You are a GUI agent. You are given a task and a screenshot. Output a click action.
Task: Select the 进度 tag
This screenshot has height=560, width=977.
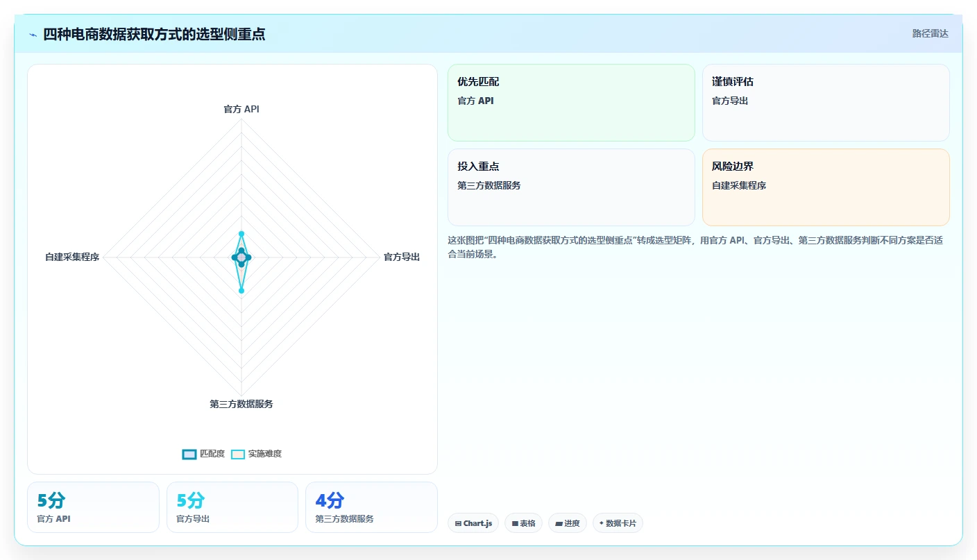[568, 523]
